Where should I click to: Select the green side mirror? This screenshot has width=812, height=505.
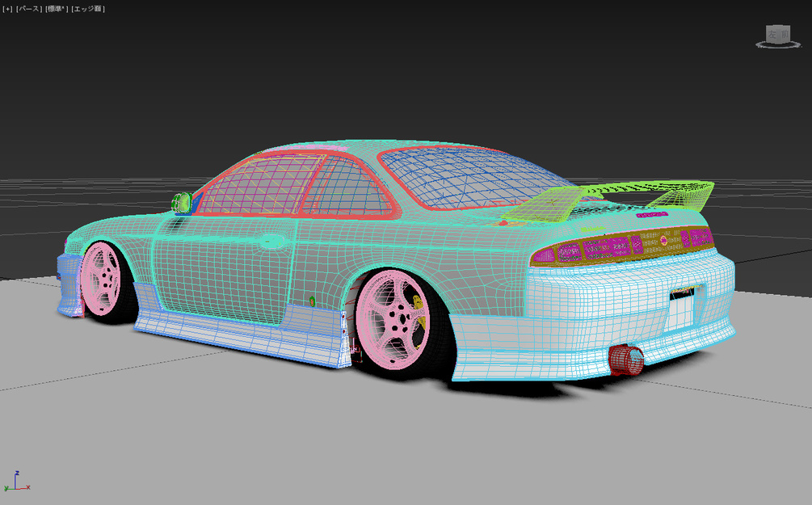(182, 202)
